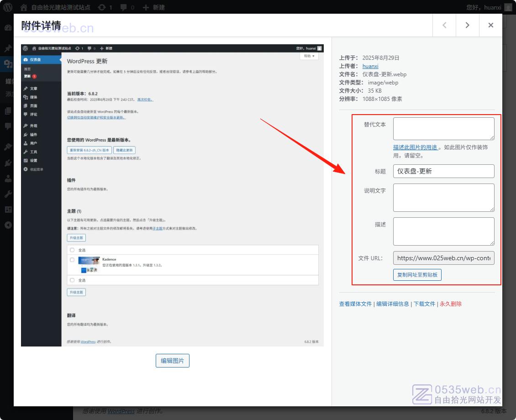Viewport: 516px width, 420px height.
Task: Open the site home icon link
Action: click(x=24, y=7)
